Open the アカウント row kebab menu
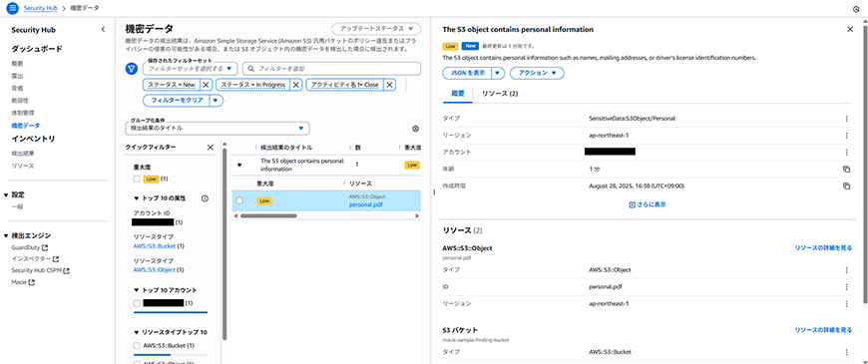 (x=846, y=153)
